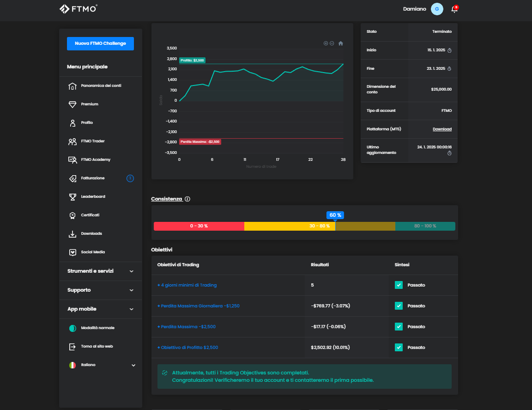This screenshot has height=410, width=532.
Task: Click the $2,502.92 (10.01%) result
Action: 330,348
